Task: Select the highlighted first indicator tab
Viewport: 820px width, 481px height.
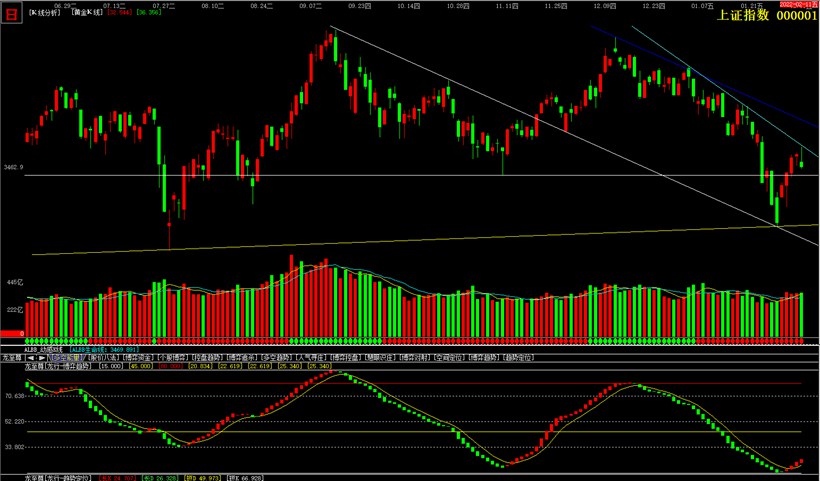Action: coord(65,358)
